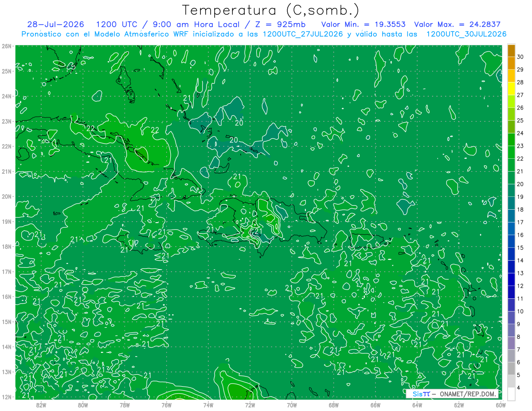Screen dimensions: 532x411
Task: Click the gray swatch between 6 and 7
Action: point(511,356)
